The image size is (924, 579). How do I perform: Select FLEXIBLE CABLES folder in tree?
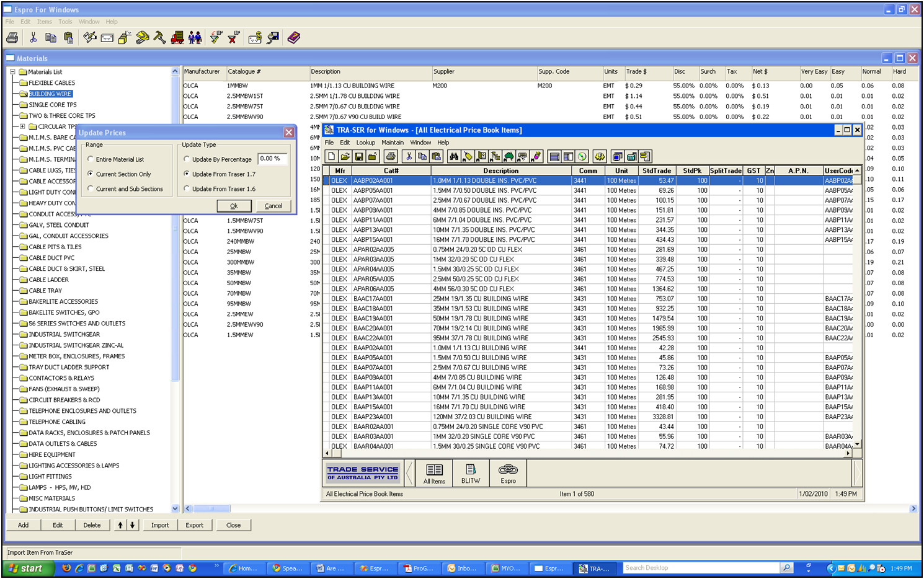tap(51, 83)
